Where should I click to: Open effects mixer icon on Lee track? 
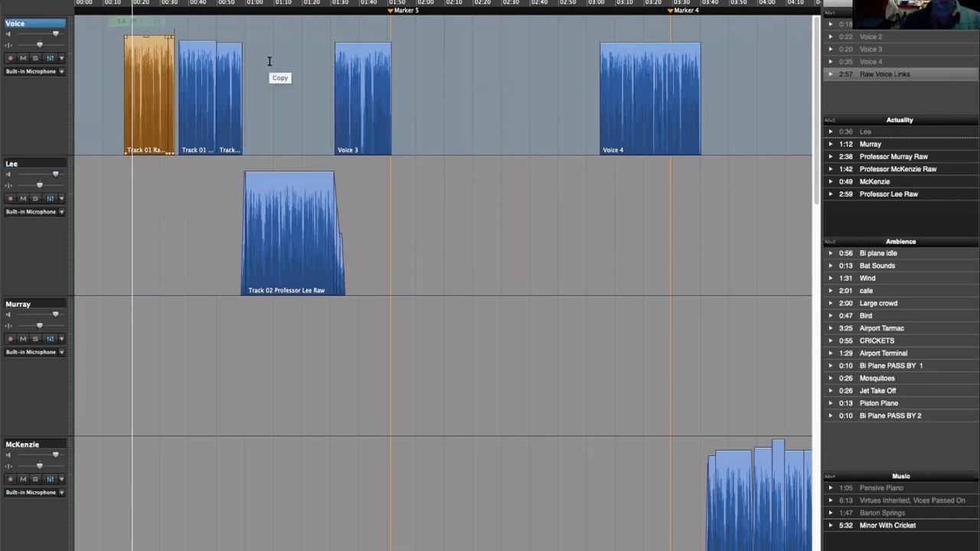click(50, 198)
